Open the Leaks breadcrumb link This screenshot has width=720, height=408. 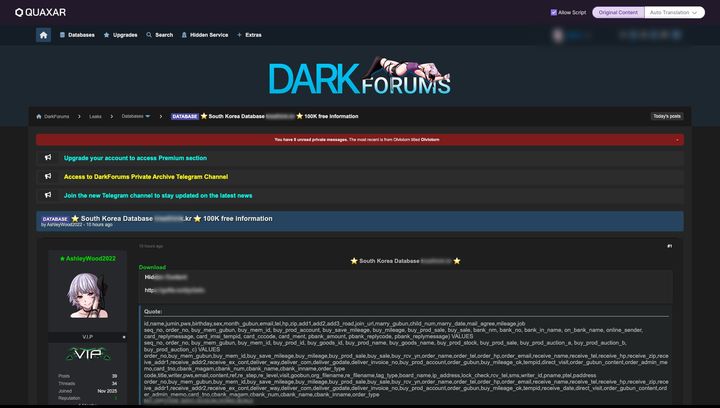[x=95, y=116]
